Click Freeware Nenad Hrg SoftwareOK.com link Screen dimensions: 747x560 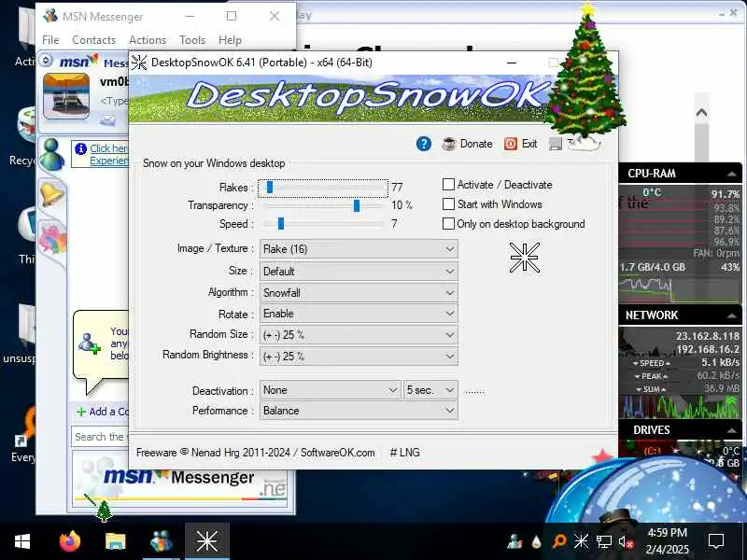[x=255, y=453]
